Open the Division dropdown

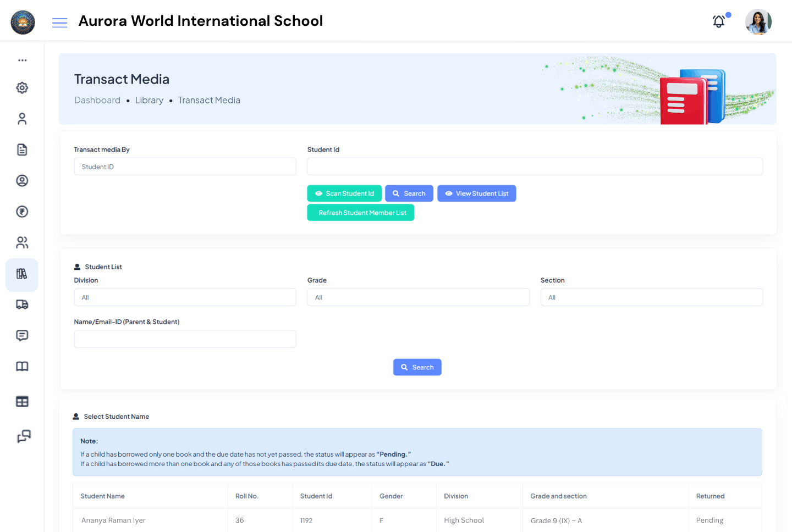(x=185, y=297)
